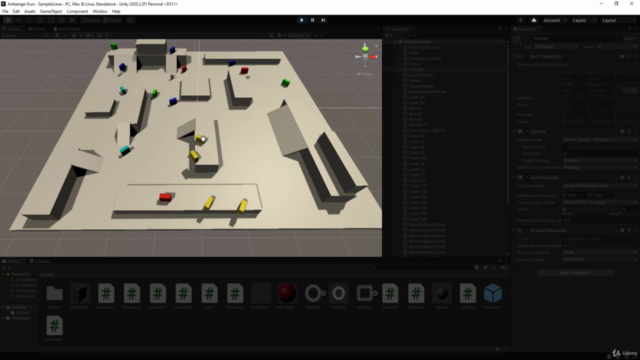Toggle the Graphic Raycaster enabled checkbox

(527, 231)
